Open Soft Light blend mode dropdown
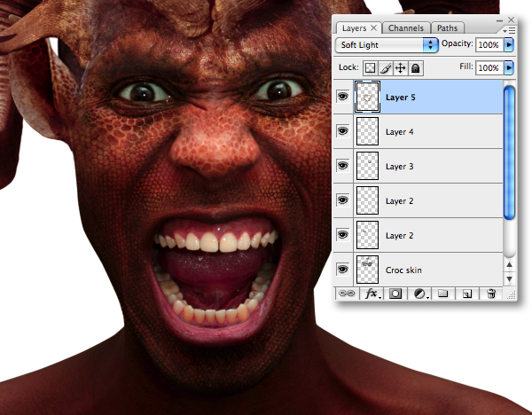 click(387, 45)
